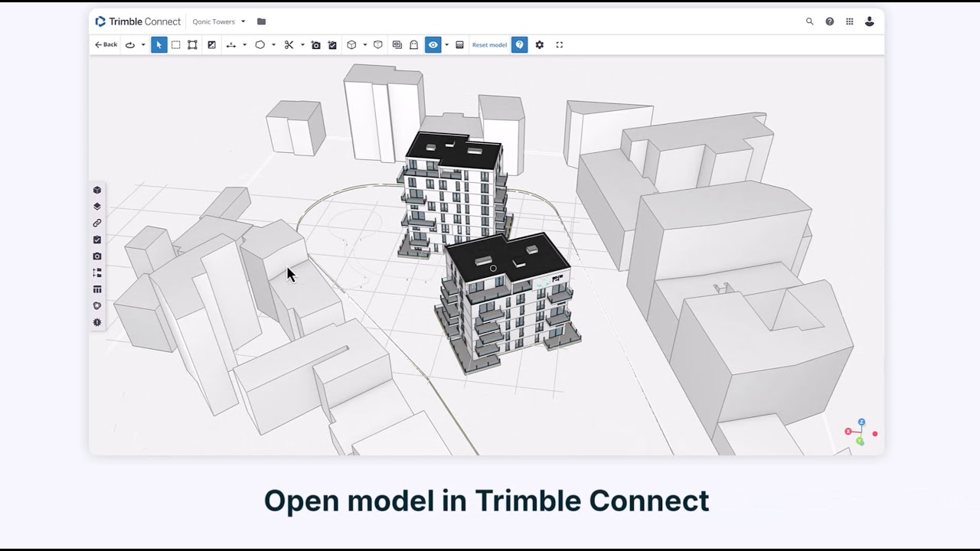Expand the cube view dropdown arrow

[x=364, y=45]
